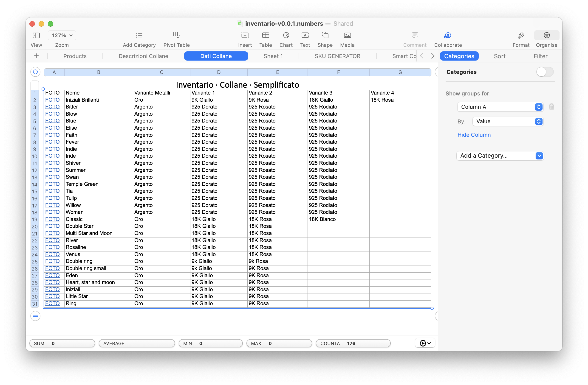Select the column C header

point(161,72)
